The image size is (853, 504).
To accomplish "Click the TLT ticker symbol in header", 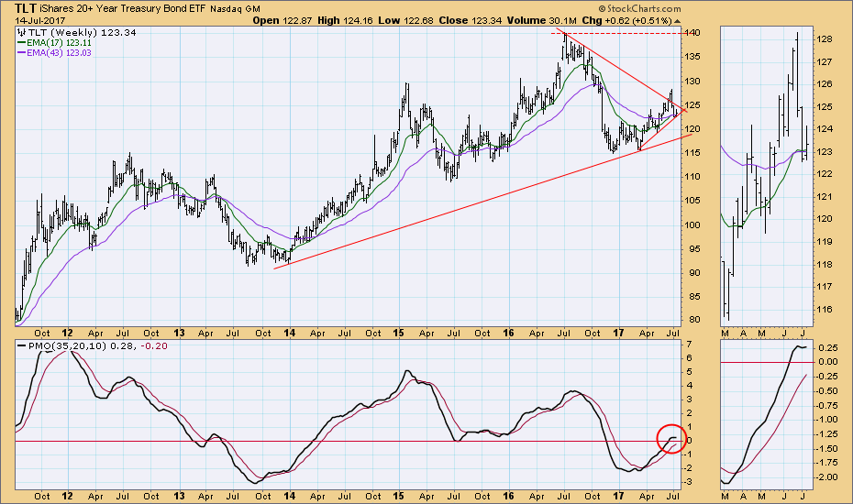I will [26, 9].
